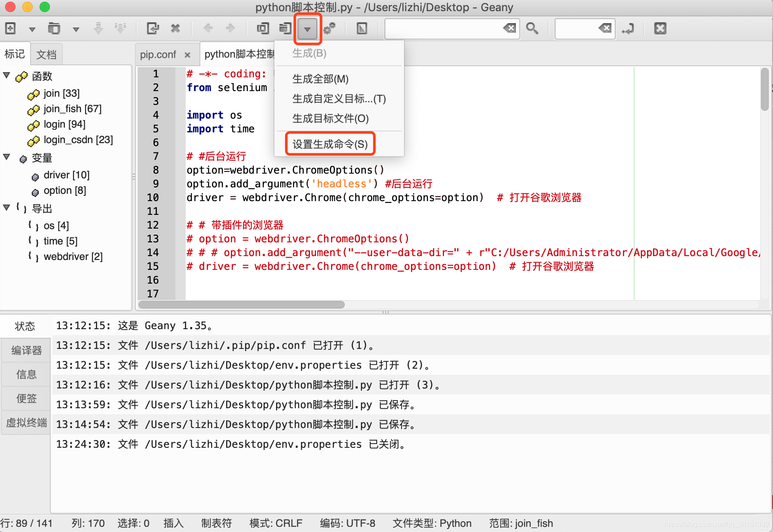Toggle the build menu dropdown arrow

[307, 29]
